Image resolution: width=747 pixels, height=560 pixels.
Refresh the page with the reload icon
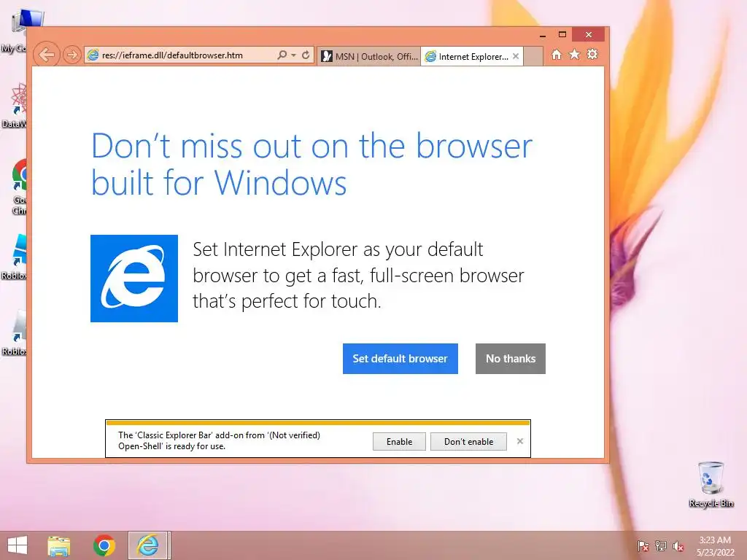tap(306, 55)
